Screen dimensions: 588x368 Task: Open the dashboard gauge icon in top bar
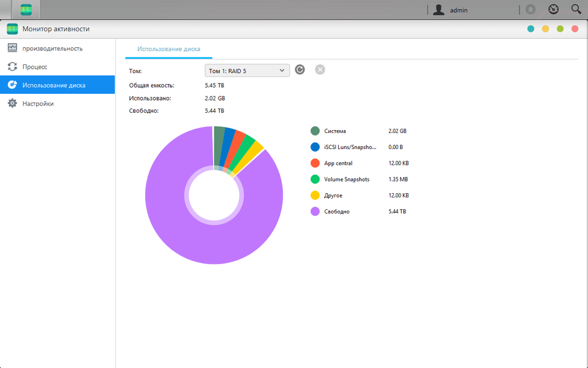554,9
